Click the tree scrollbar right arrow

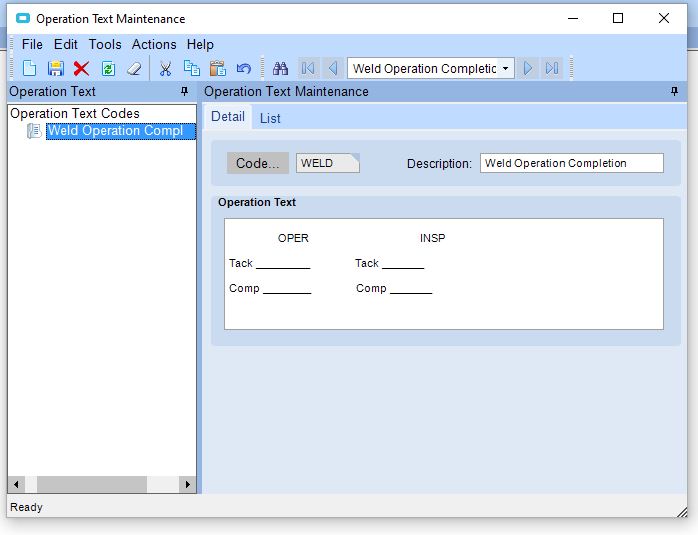point(187,484)
